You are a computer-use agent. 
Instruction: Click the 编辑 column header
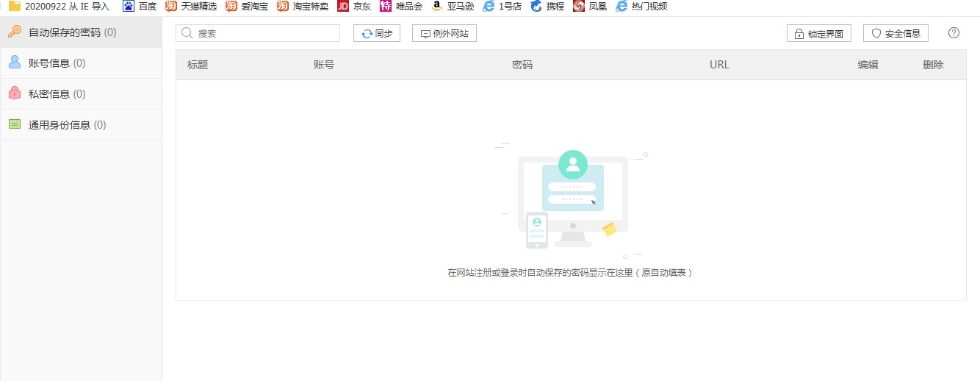click(x=868, y=65)
